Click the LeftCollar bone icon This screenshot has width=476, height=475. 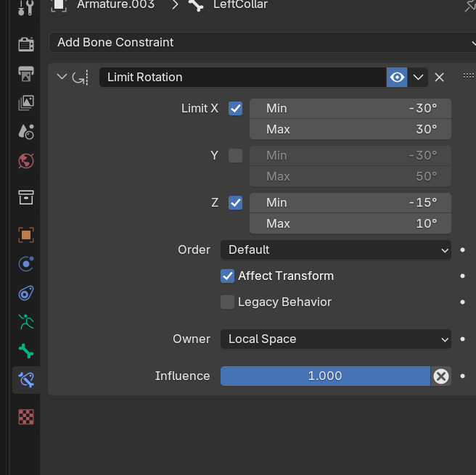pos(196,5)
